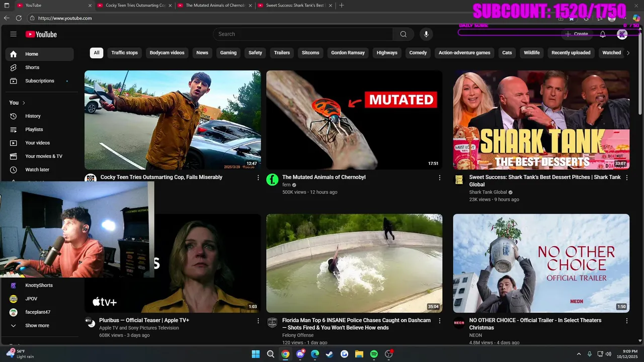Start voice search with microphone icon
This screenshot has height=362, width=644.
(426, 34)
